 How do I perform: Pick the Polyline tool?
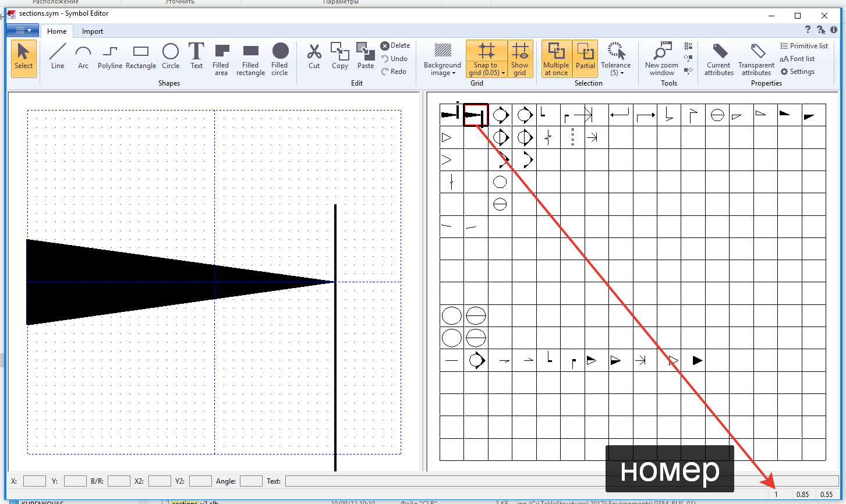pos(110,57)
